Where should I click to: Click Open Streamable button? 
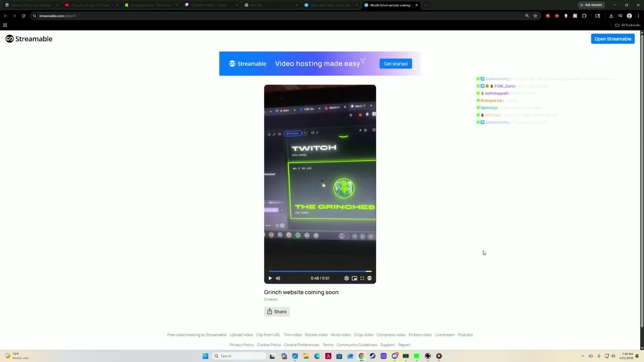[x=612, y=39]
